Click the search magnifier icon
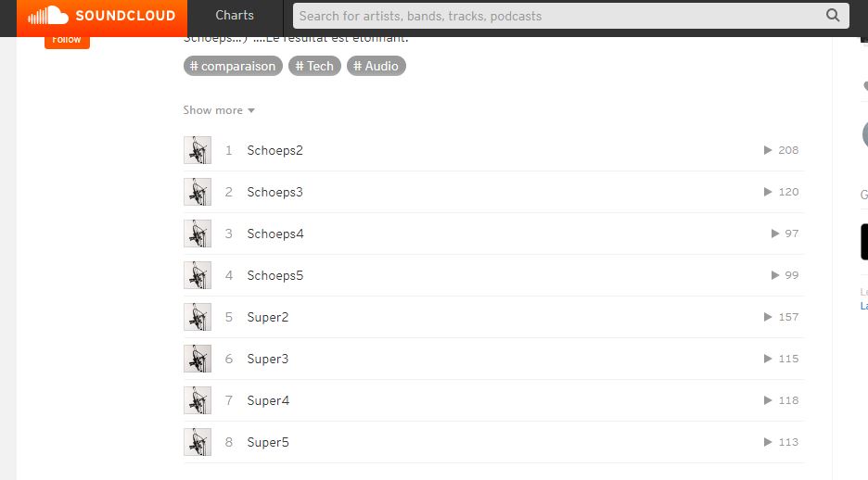Image resolution: width=868 pixels, height=480 pixels. (833, 16)
